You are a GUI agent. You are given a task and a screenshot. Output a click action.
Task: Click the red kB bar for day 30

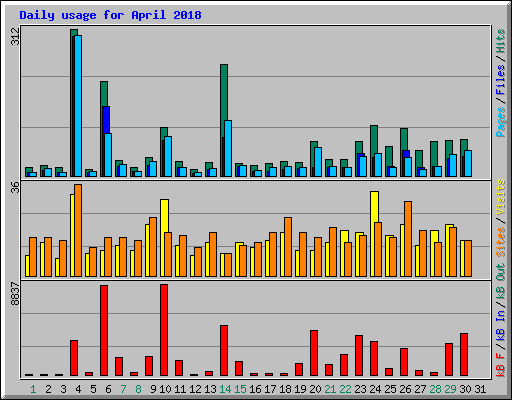[464, 354]
